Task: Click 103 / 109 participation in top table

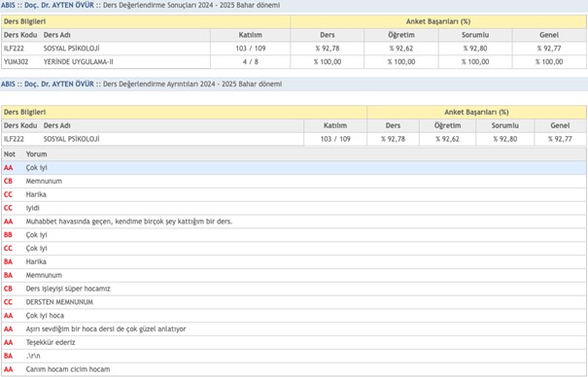Action: (x=251, y=49)
